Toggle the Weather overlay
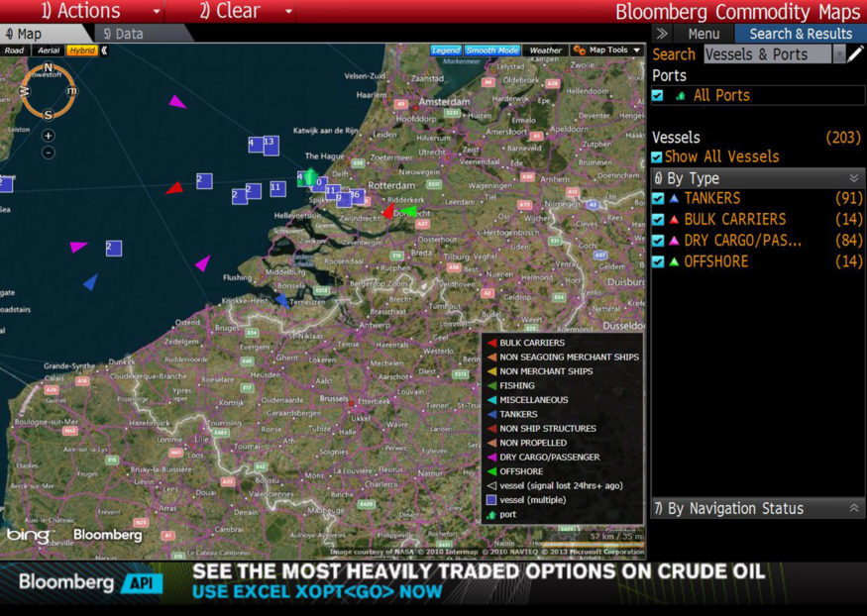This screenshot has height=616, width=867. pos(546,51)
